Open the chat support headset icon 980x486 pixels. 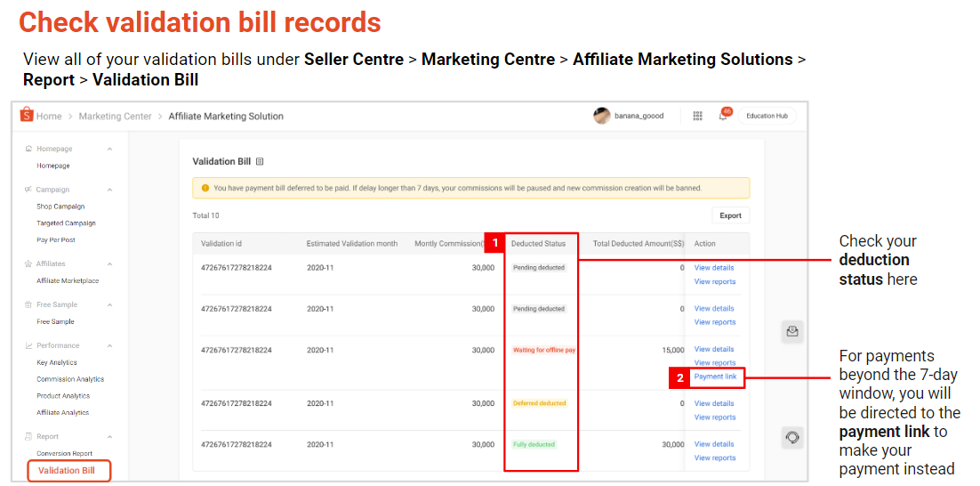(x=791, y=437)
